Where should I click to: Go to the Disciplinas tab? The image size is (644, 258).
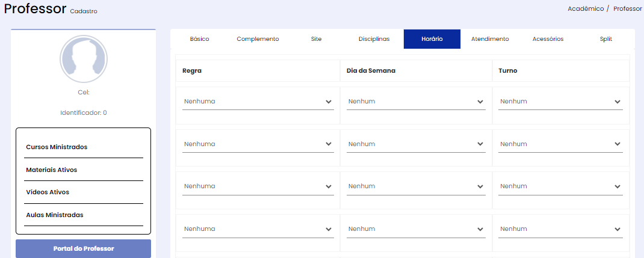pyautogui.click(x=374, y=39)
